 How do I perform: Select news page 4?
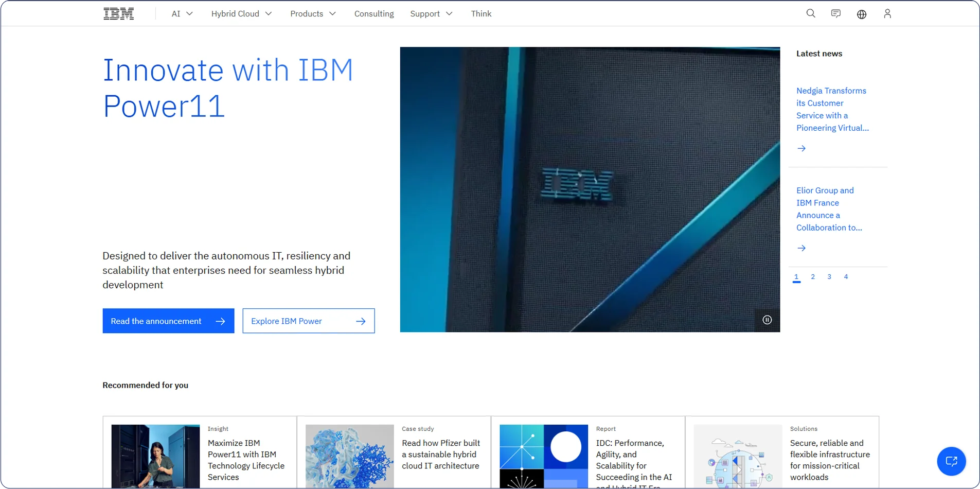coord(845,276)
